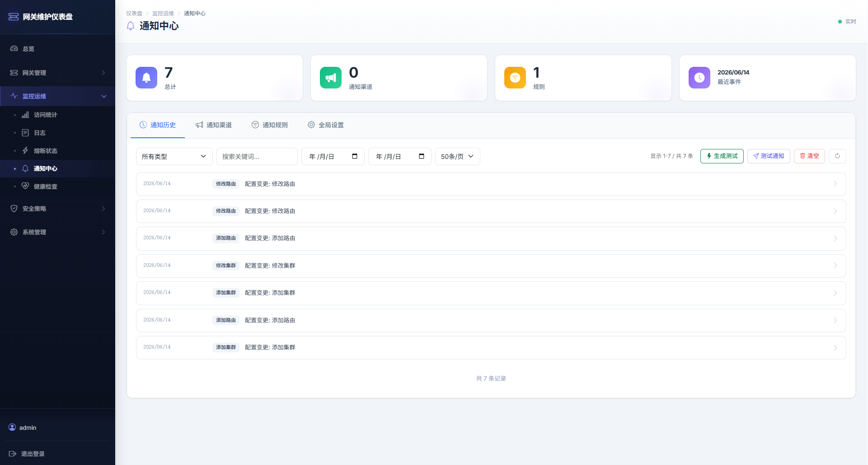Click the 系统管理 gear icon
Image resolution: width=868 pixels, height=465 pixels.
(14, 232)
